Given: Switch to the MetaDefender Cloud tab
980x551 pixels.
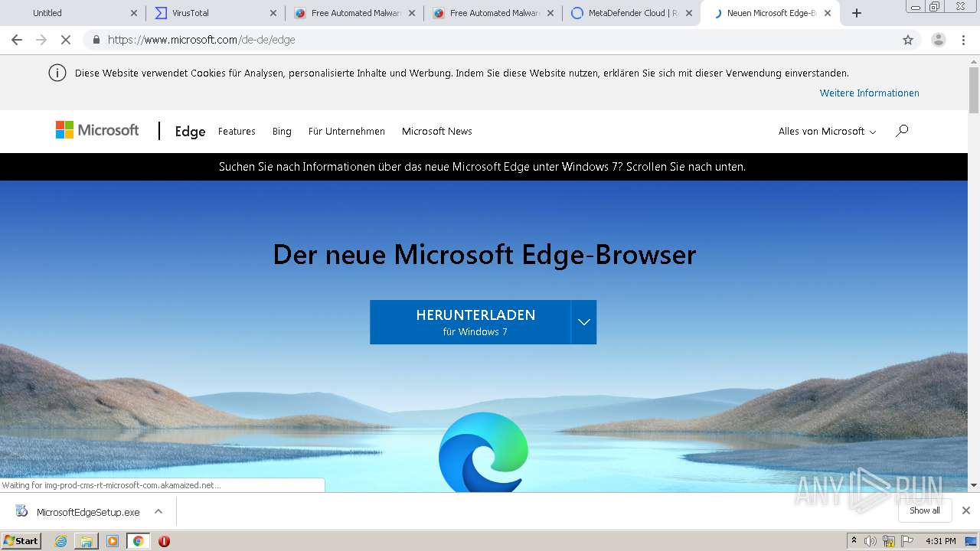Looking at the screenshot, I should (x=632, y=13).
